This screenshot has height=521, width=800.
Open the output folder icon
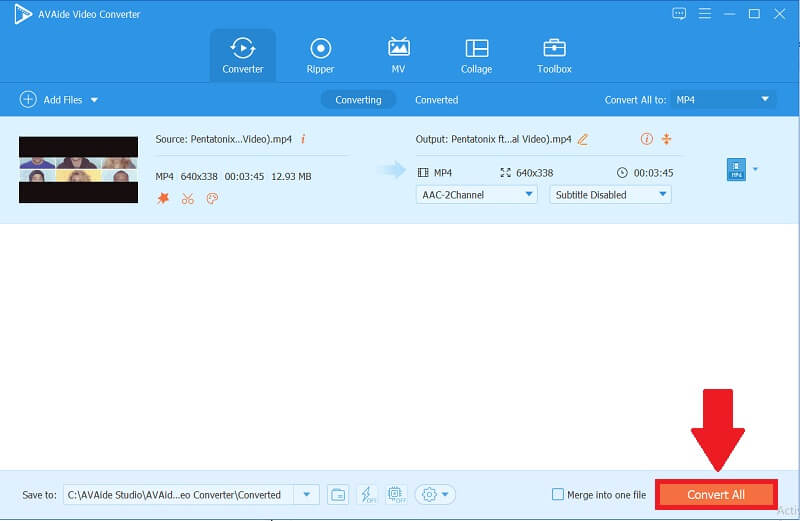click(338, 494)
